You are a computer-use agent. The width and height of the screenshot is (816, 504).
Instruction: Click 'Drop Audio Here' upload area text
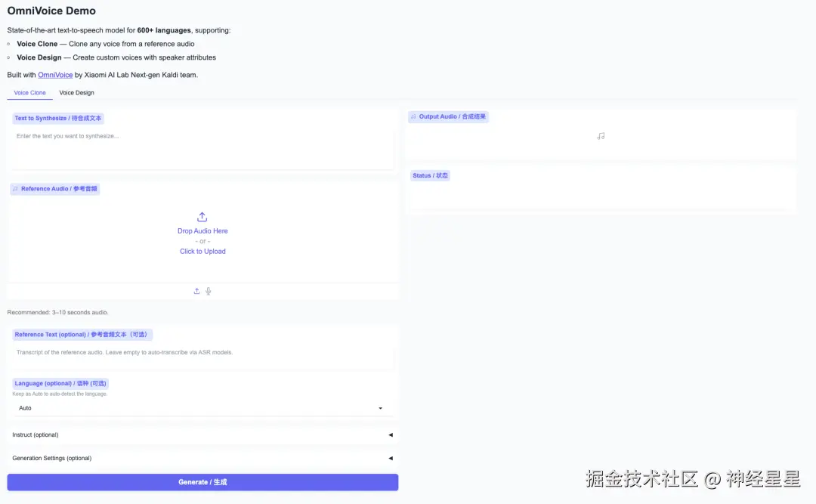[202, 230]
